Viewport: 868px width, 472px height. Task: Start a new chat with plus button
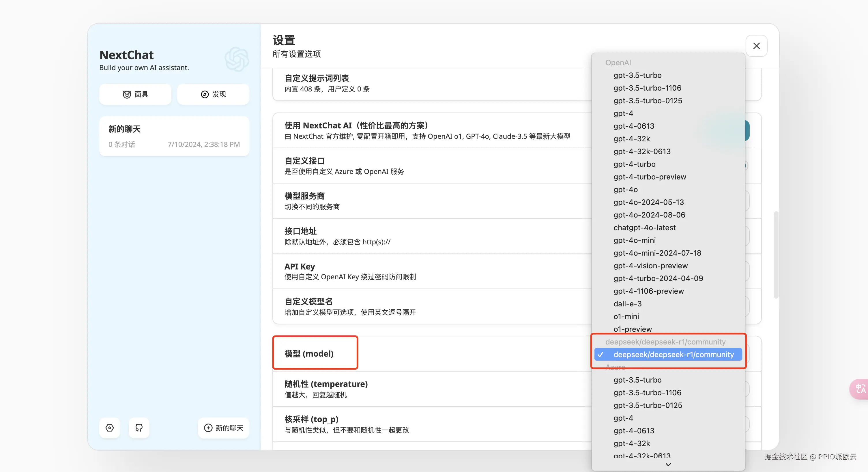(223, 428)
